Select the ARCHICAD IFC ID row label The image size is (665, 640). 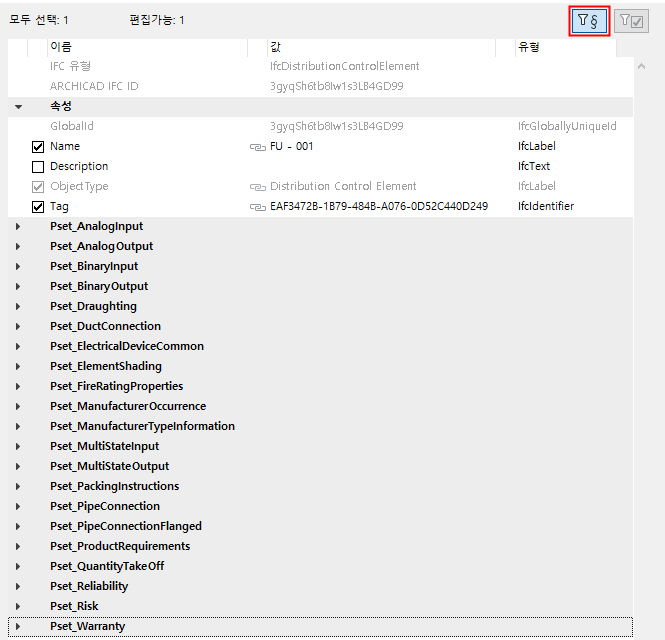(94, 86)
